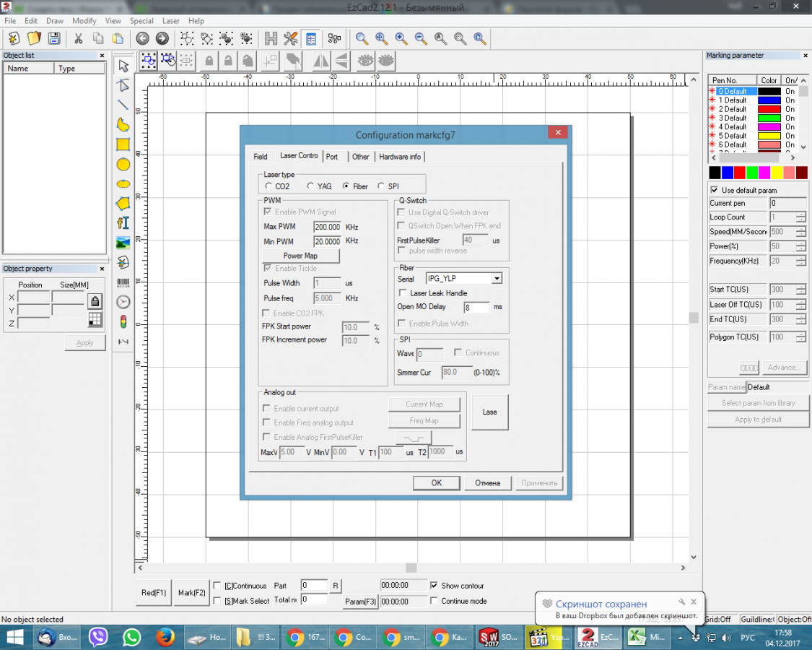Open the Laser menu in the menu bar
The height and width of the screenshot is (650, 812).
pos(170,21)
